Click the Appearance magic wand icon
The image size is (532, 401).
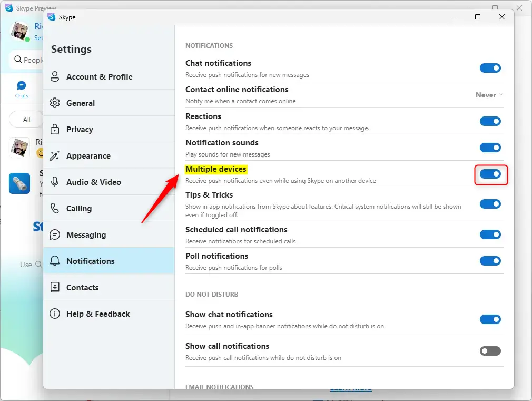click(x=55, y=155)
